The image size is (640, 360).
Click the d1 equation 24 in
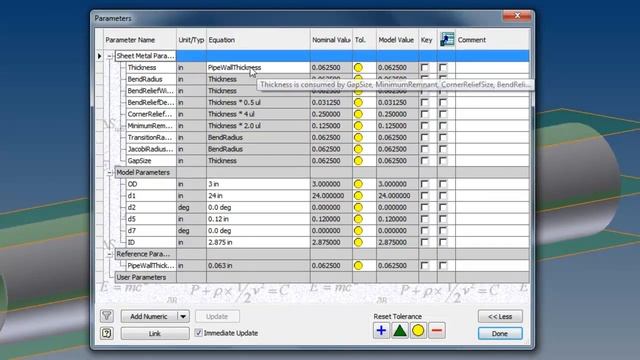tap(258, 196)
